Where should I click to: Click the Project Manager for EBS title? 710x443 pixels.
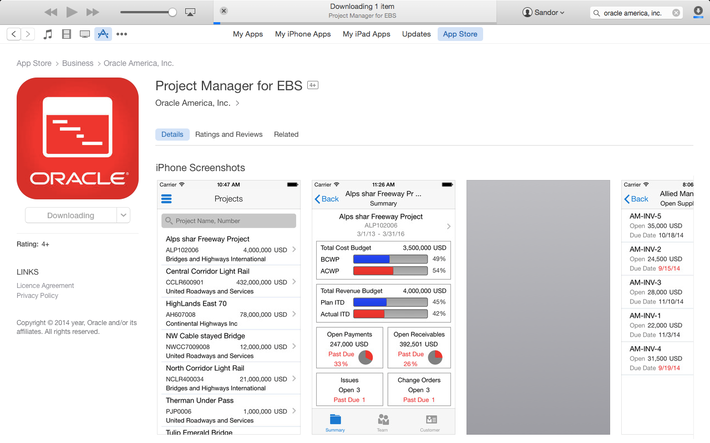(229, 86)
